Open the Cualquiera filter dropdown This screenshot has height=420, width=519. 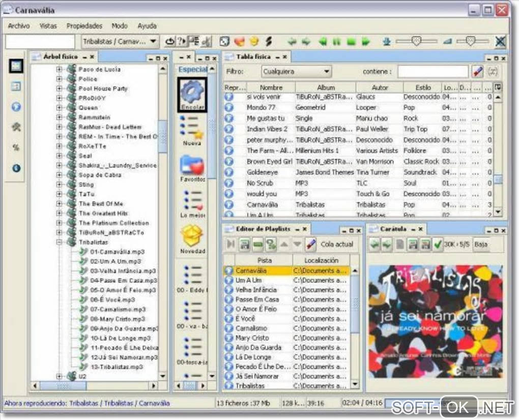coord(297,71)
